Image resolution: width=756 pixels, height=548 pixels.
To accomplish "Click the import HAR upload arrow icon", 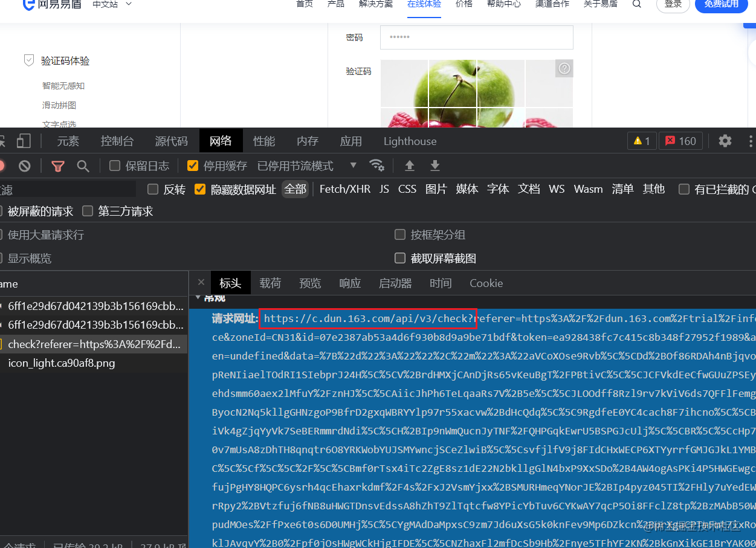I will [410, 166].
